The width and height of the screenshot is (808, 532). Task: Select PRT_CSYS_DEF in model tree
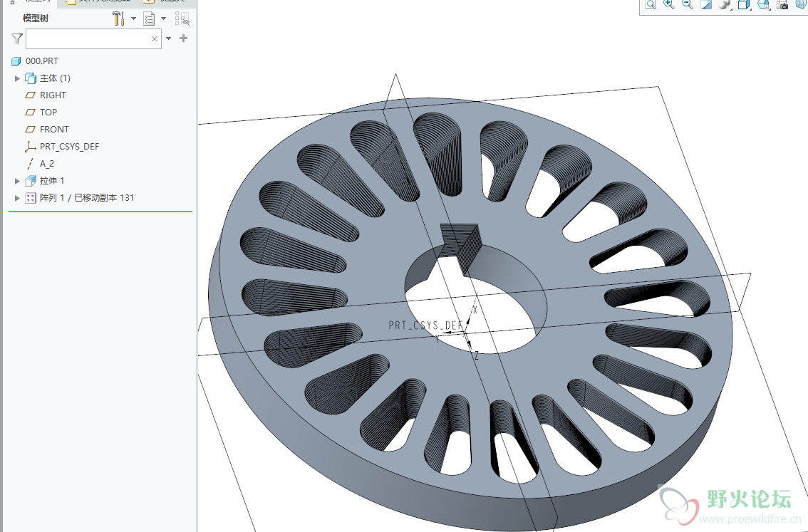(x=69, y=146)
